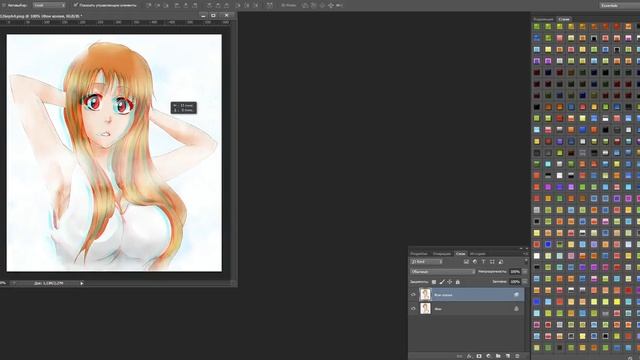The height and width of the screenshot is (360, 640).
Task: Open the second tab of the layers panel group
Action: pyautogui.click(x=442, y=254)
